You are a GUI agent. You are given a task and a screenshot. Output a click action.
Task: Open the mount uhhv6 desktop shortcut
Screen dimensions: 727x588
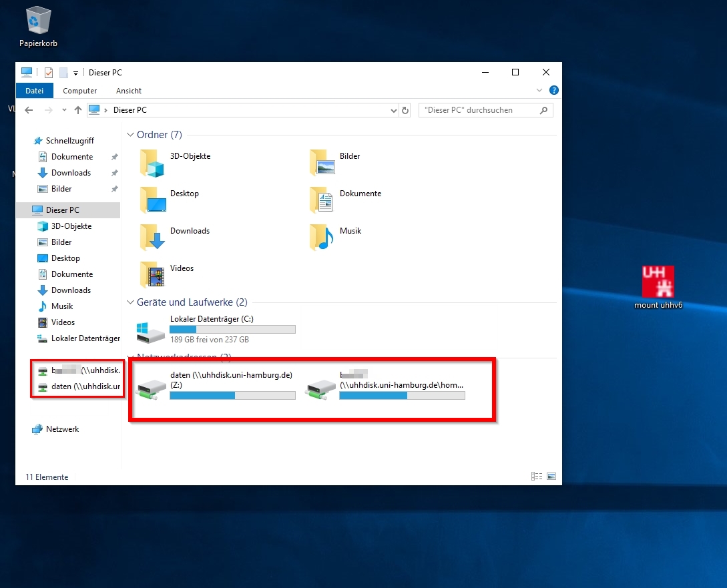658,282
